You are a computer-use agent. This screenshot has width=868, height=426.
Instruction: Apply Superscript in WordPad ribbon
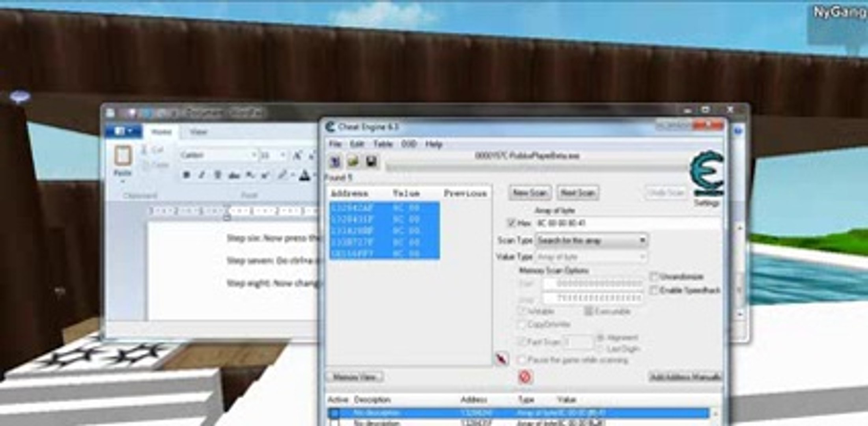tap(265, 175)
